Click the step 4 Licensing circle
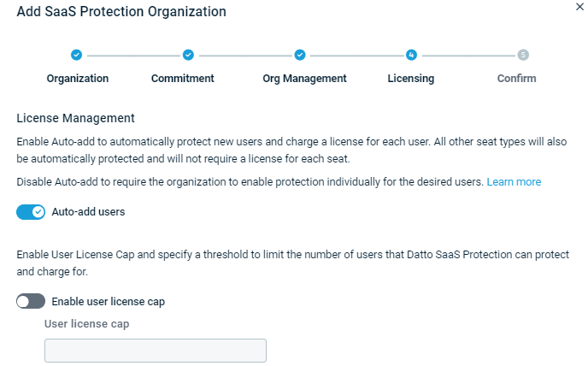Screen dimensions: 588x366 tap(411, 55)
